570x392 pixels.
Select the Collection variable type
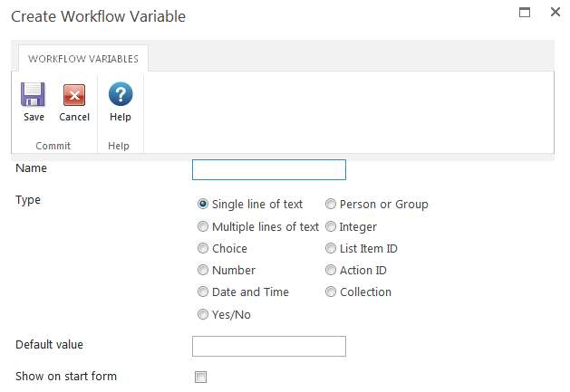click(x=332, y=292)
